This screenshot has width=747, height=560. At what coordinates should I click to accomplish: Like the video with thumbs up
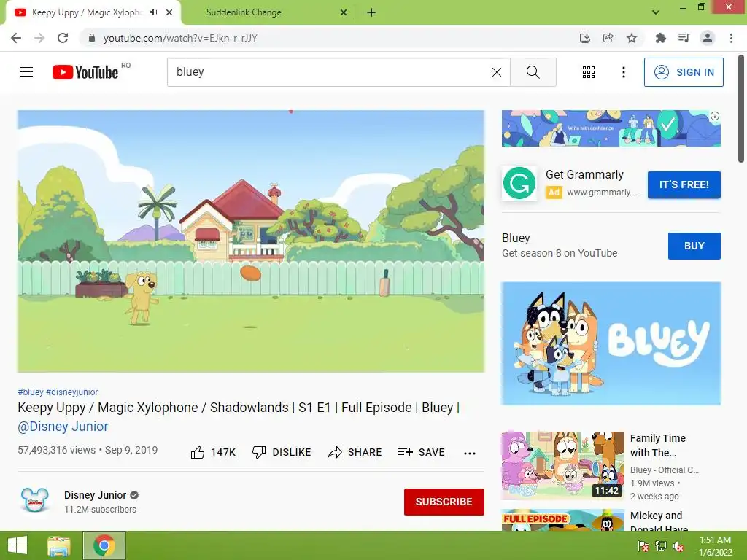tap(213, 452)
